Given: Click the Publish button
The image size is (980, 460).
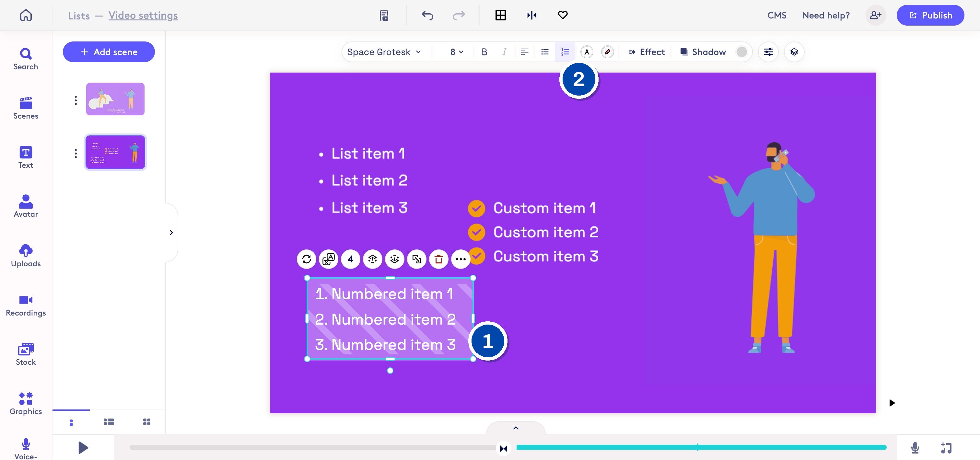Looking at the screenshot, I should pyautogui.click(x=930, y=15).
